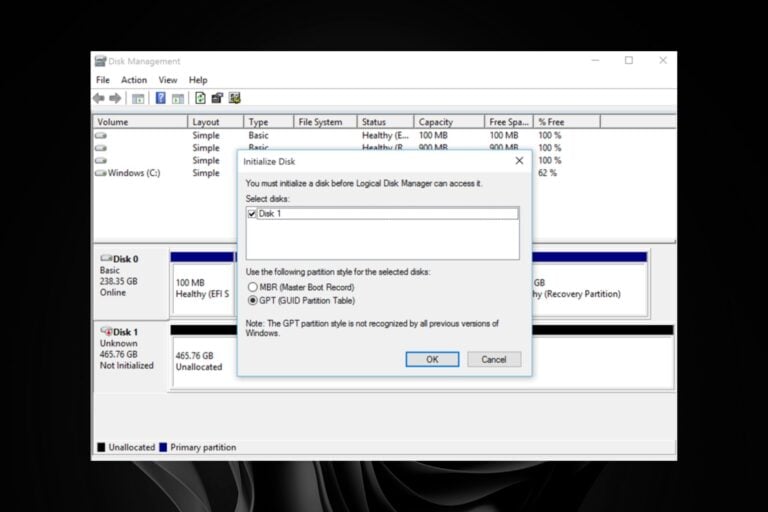Viewport: 768px width, 512px height.
Task: Close the Initialize Disk dialog with X
Action: (x=518, y=160)
